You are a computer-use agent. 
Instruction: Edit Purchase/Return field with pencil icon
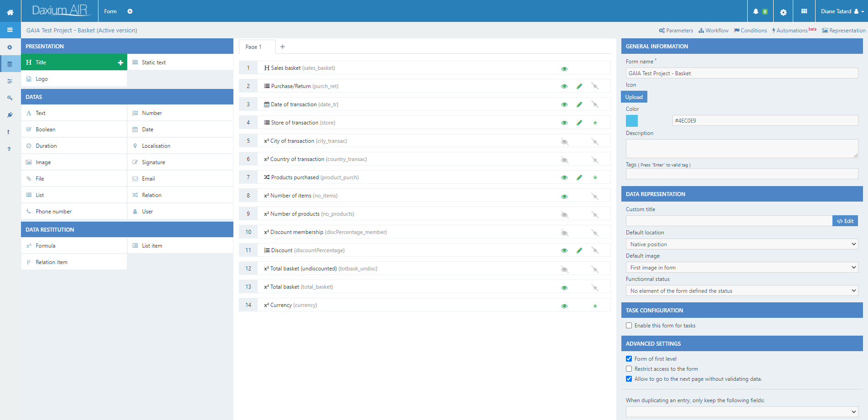(579, 86)
